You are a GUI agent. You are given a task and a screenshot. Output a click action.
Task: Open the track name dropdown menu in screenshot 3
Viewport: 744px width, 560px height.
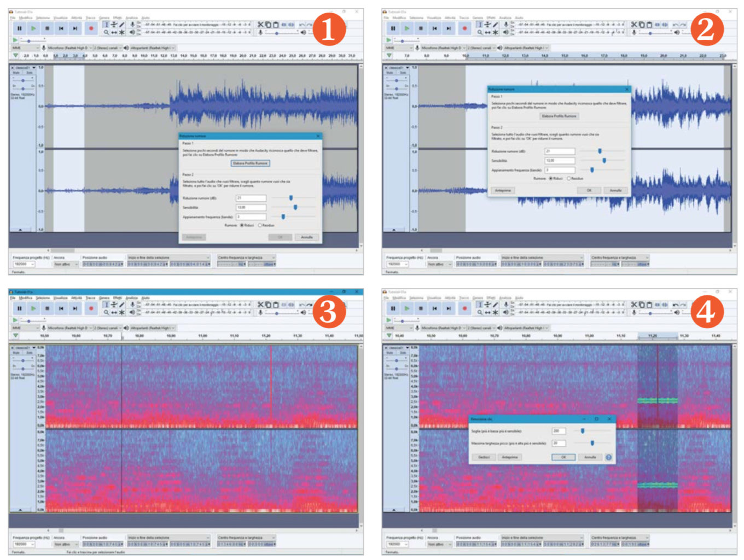(x=34, y=348)
